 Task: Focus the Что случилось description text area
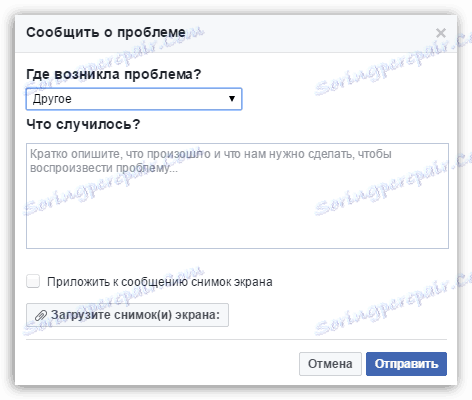pos(237,196)
